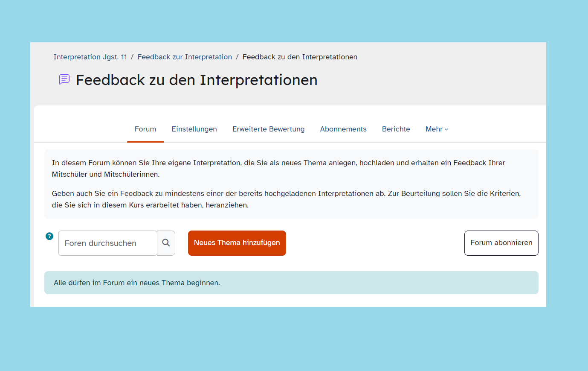Select the Berichte tab

pyautogui.click(x=396, y=129)
